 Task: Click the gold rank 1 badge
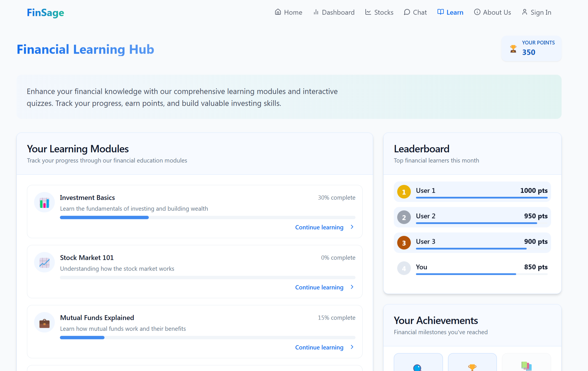(x=404, y=192)
